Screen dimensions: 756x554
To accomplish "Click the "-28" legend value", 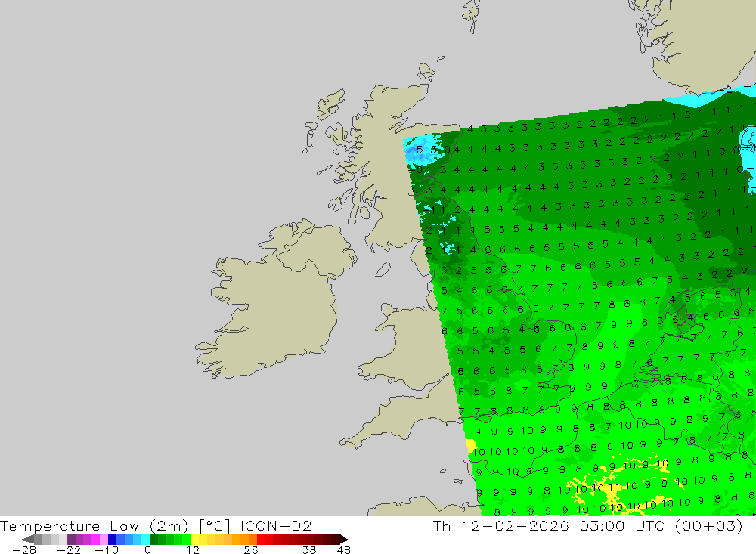I will [24, 550].
